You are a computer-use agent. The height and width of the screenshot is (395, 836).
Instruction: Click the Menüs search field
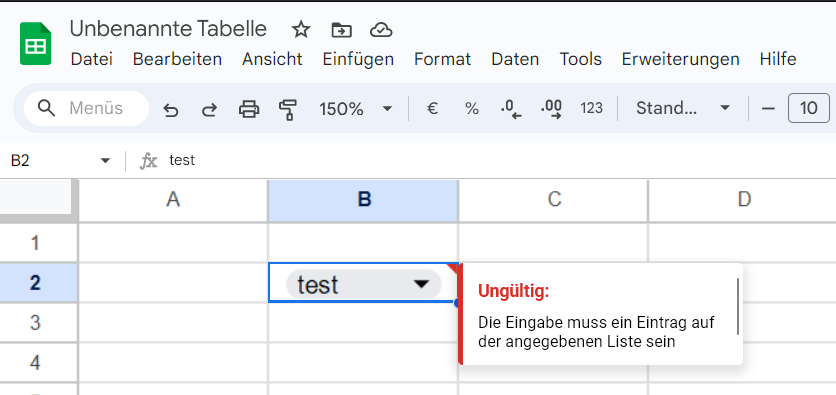86,109
